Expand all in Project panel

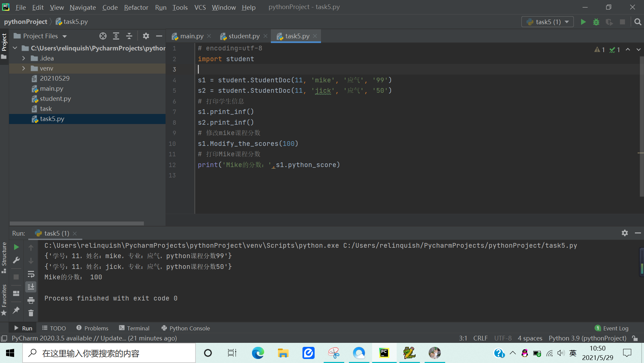pyautogui.click(x=116, y=36)
